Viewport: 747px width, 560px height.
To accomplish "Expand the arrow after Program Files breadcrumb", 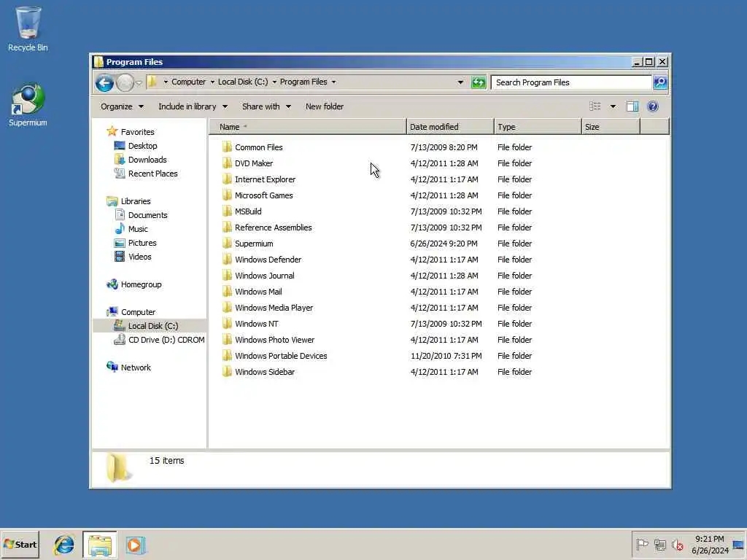I will coord(333,82).
